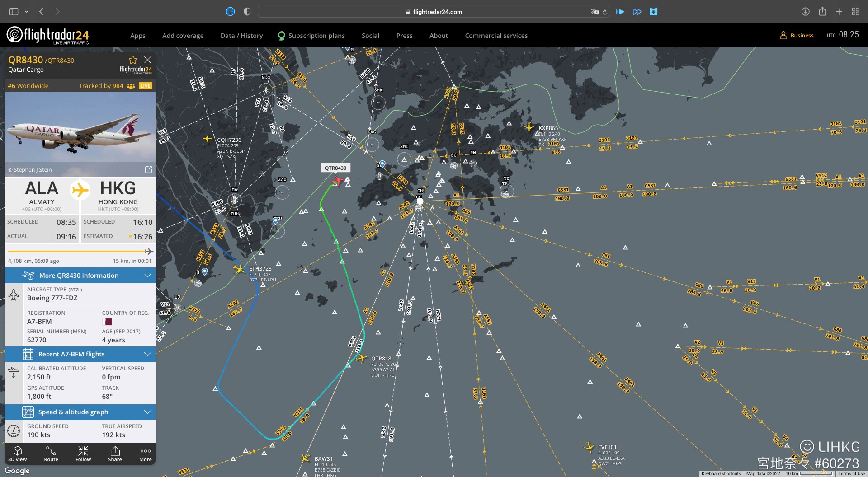
Task: Open Safari sidebar dropdown arrow
Action: [26, 12]
